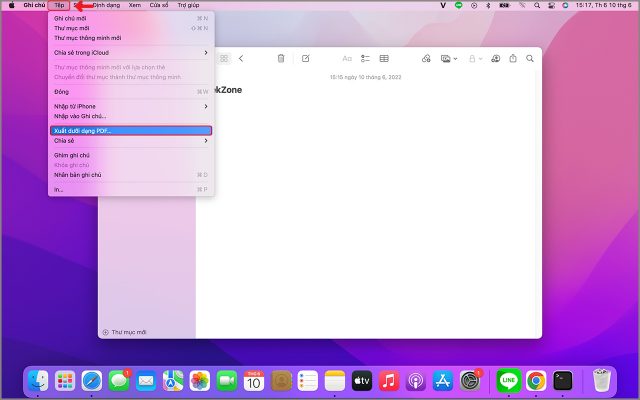Insert a table using the toolbar icon
This screenshot has height=400, width=640.
pyautogui.click(x=384, y=59)
